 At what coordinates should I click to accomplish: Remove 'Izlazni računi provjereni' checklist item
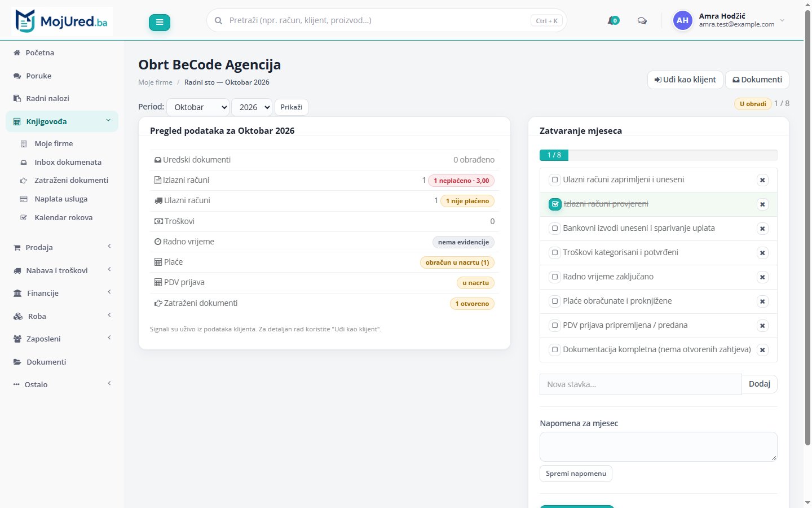click(762, 204)
